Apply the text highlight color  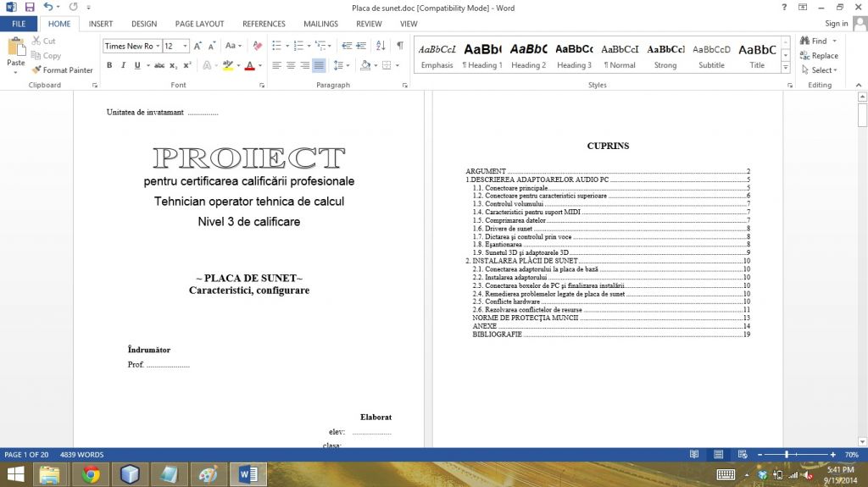coord(227,65)
